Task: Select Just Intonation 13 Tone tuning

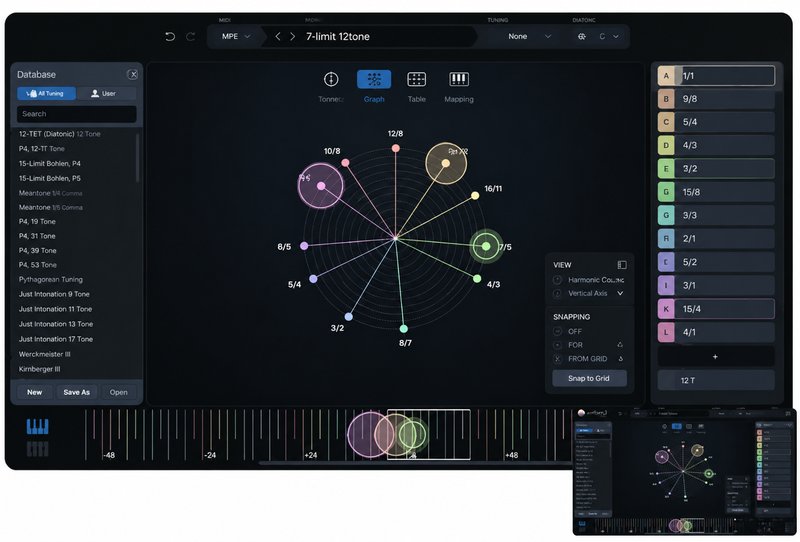Action: coord(56,324)
